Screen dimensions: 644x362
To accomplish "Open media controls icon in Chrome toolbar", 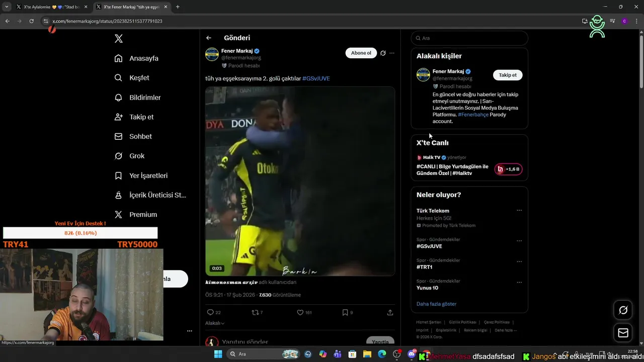I will click(612, 21).
